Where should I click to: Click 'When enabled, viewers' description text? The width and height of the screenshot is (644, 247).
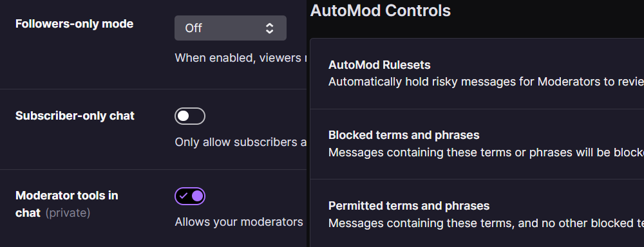[x=241, y=58]
